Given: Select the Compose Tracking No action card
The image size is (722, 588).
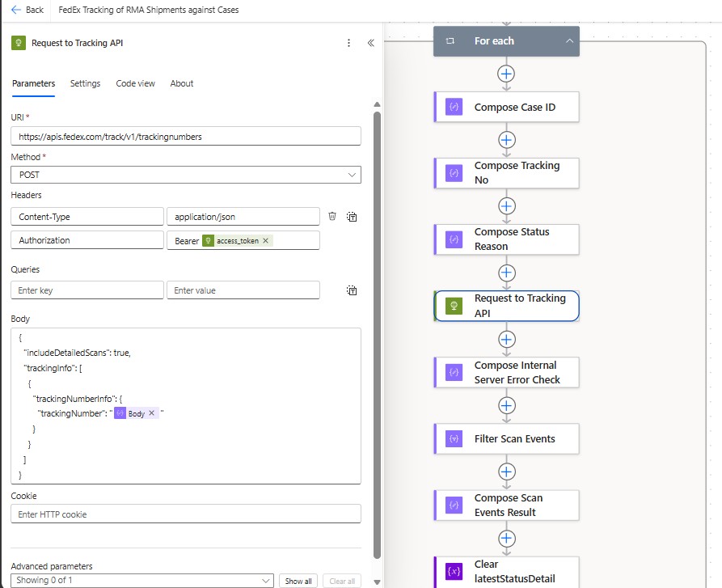Looking at the screenshot, I should click(506, 173).
